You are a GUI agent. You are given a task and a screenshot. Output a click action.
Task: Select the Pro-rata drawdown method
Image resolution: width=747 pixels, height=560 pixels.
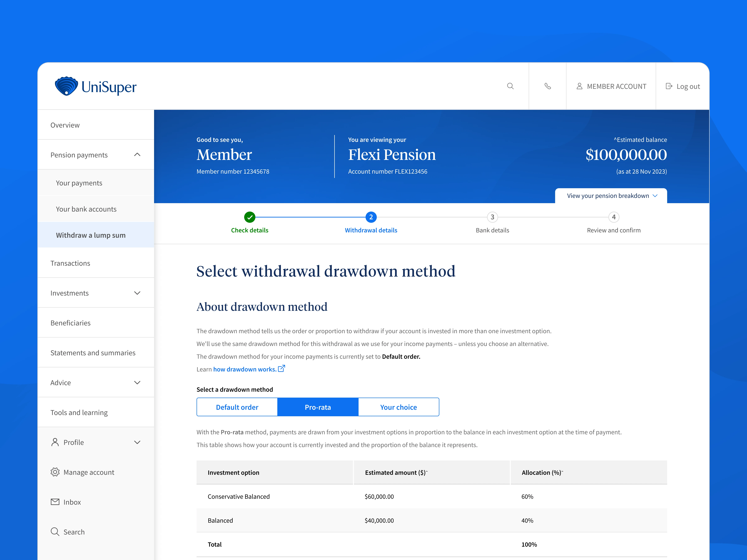[318, 407]
